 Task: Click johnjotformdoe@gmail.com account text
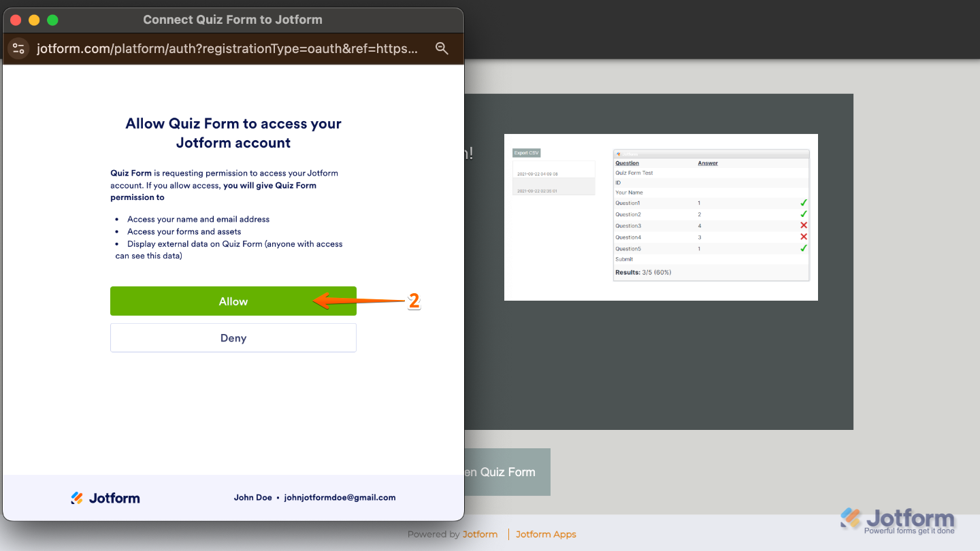[340, 497]
